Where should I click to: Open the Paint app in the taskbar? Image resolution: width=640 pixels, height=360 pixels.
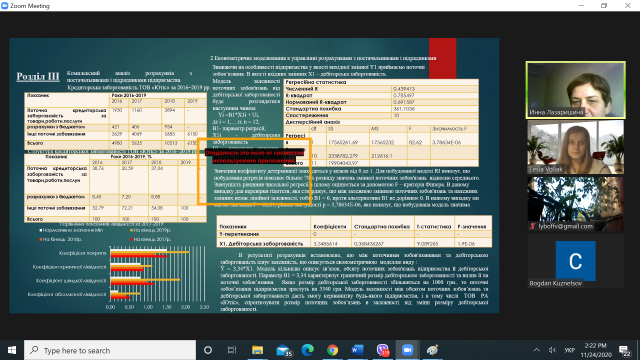(x=432, y=350)
